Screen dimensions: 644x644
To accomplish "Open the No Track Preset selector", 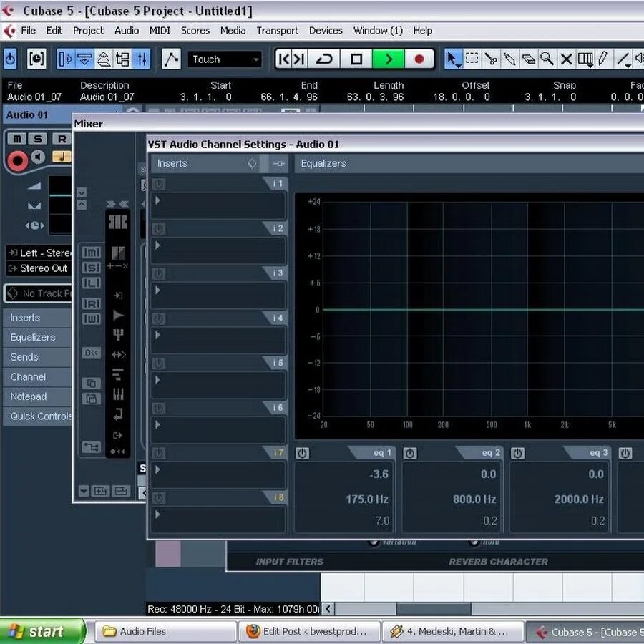I will 39,293.
